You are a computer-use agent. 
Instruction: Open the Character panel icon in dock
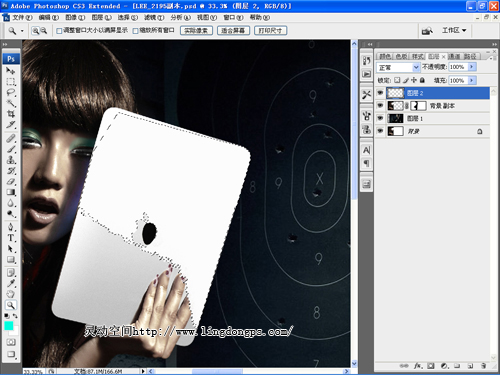366,150
